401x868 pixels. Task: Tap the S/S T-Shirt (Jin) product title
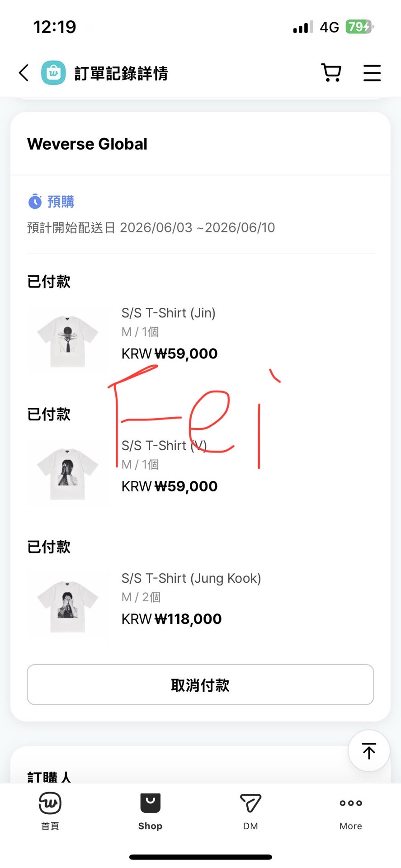(x=168, y=313)
